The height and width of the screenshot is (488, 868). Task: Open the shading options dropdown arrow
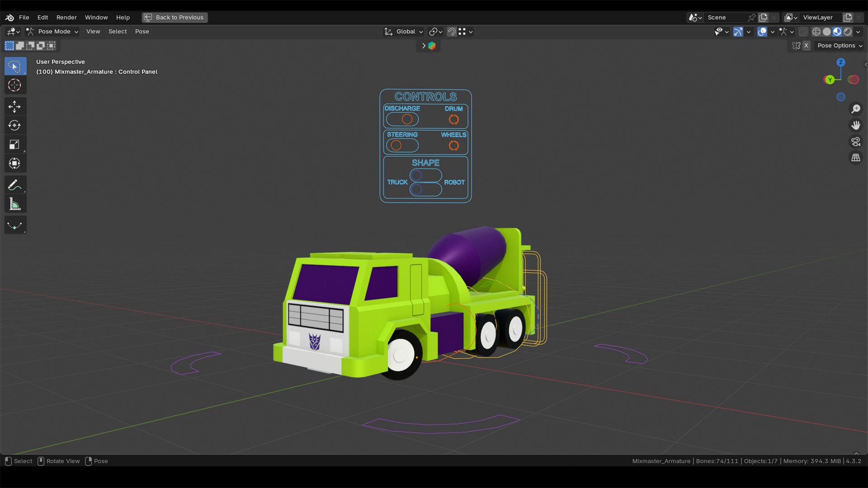(x=858, y=32)
